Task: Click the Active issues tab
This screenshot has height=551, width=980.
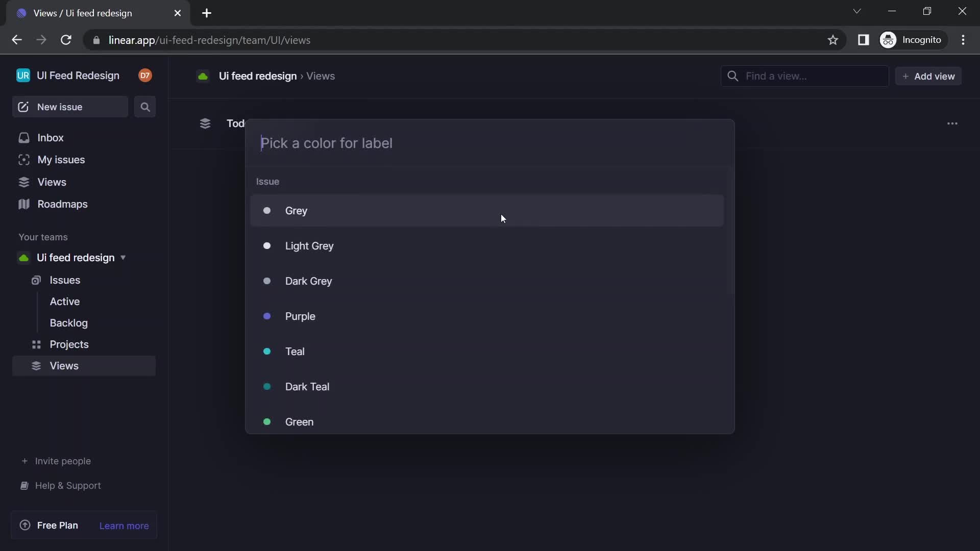Action: [65, 302]
